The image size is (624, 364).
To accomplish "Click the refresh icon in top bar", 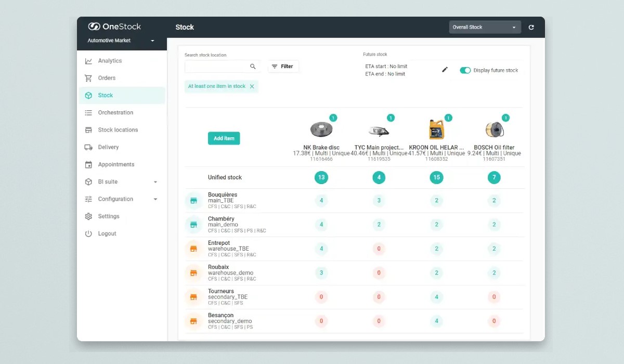I will 531,28.
